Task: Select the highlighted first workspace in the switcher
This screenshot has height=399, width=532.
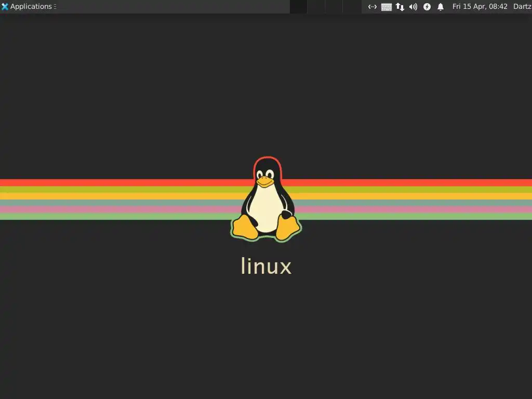Action: pyautogui.click(x=299, y=6)
